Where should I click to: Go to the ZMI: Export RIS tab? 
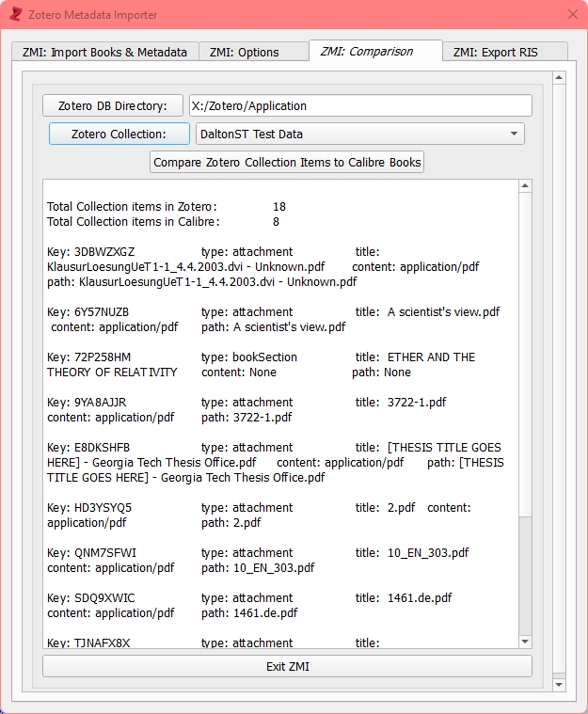[x=495, y=53]
